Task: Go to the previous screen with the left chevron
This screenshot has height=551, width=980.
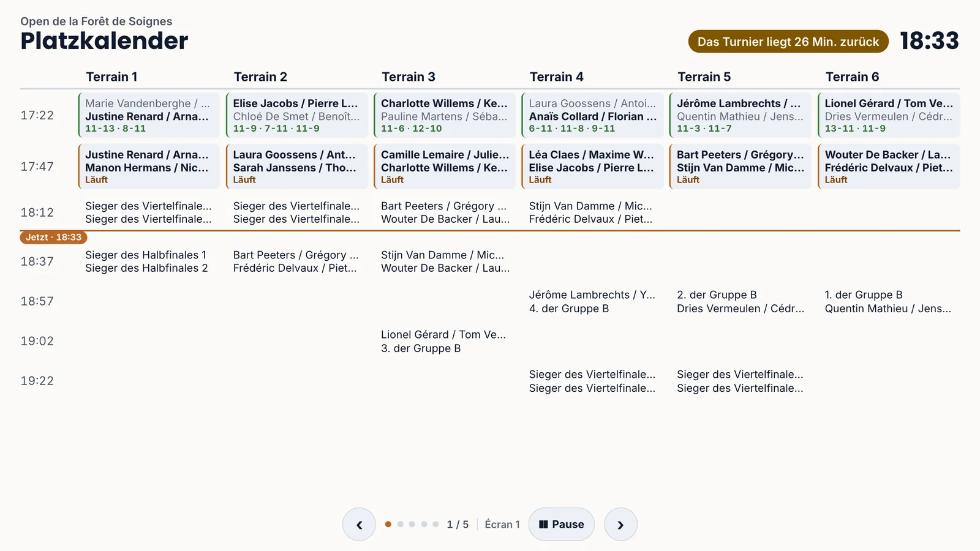Action: pyautogui.click(x=359, y=524)
